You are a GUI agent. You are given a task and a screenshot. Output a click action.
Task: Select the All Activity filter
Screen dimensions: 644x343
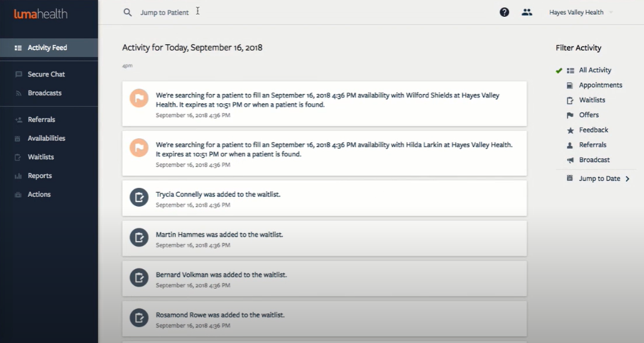[x=595, y=70]
